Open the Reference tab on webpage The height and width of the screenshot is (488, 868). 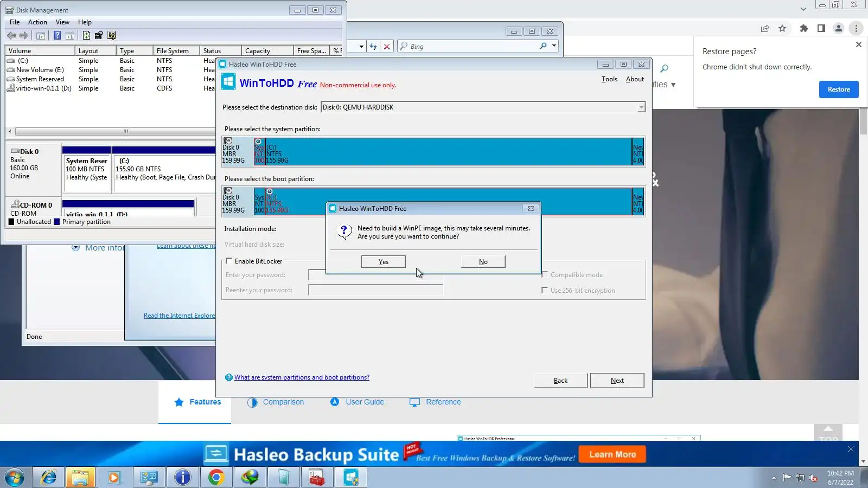coord(435,402)
